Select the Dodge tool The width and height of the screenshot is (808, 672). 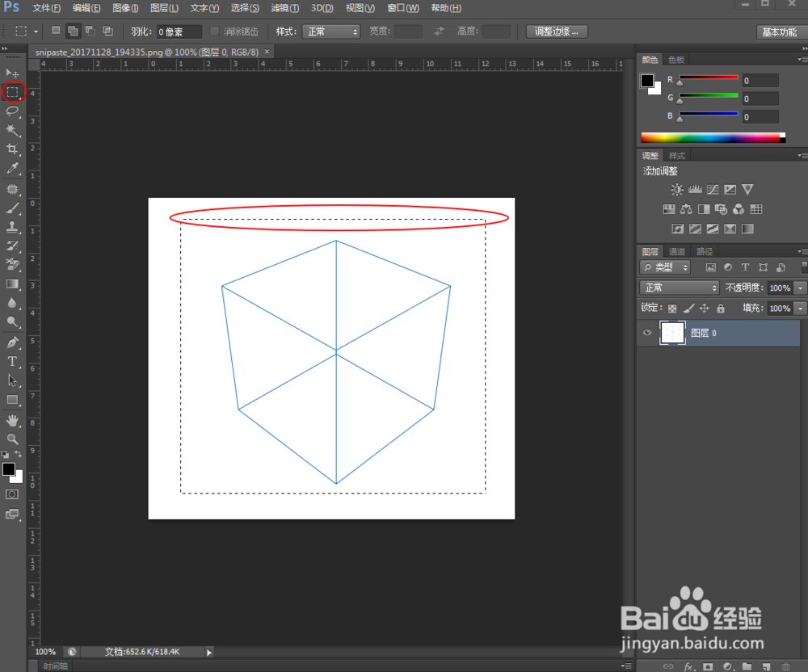coord(12,322)
